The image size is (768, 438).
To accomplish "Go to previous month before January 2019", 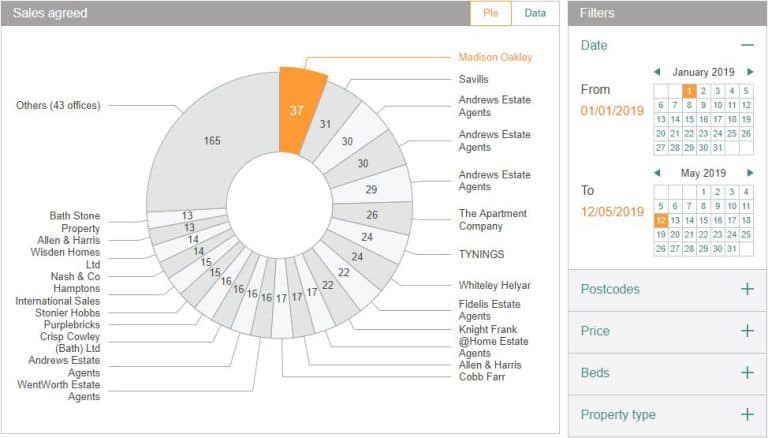I will tap(657, 72).
